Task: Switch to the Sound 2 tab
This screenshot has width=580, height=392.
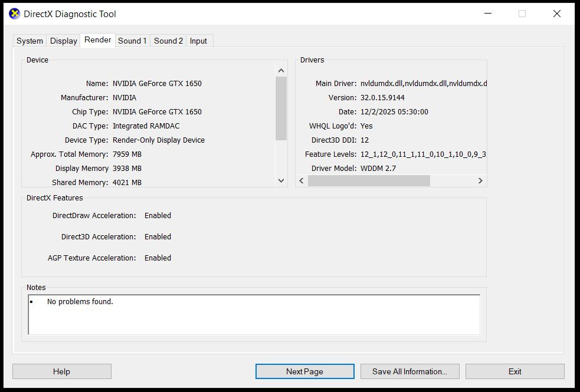Action: click(x=168, y=41)
